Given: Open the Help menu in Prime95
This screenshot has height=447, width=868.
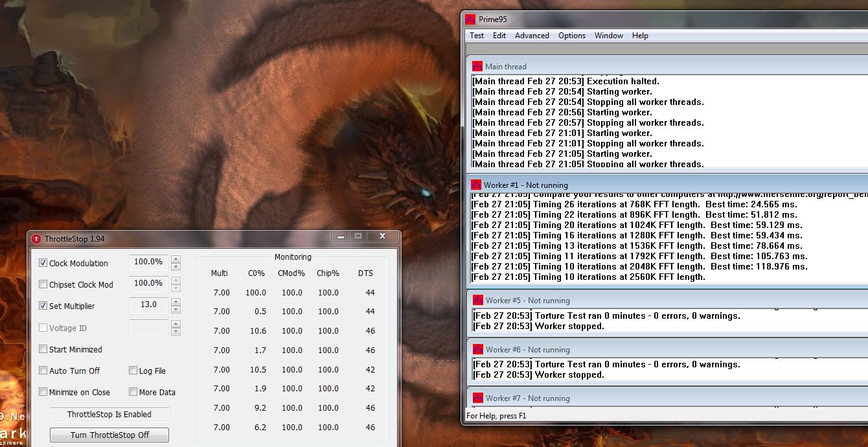Looking at the screenshot, I should pos(640,36).
